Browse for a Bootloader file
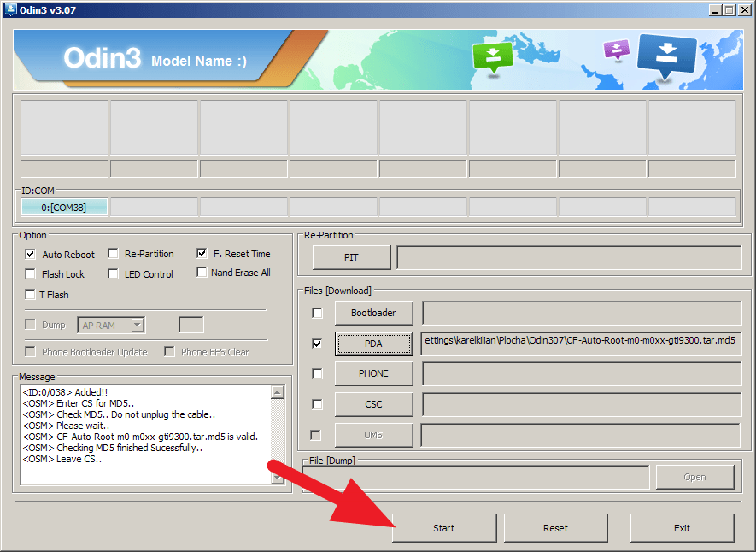This screenshot has height=552, width=756. point(373,313)
